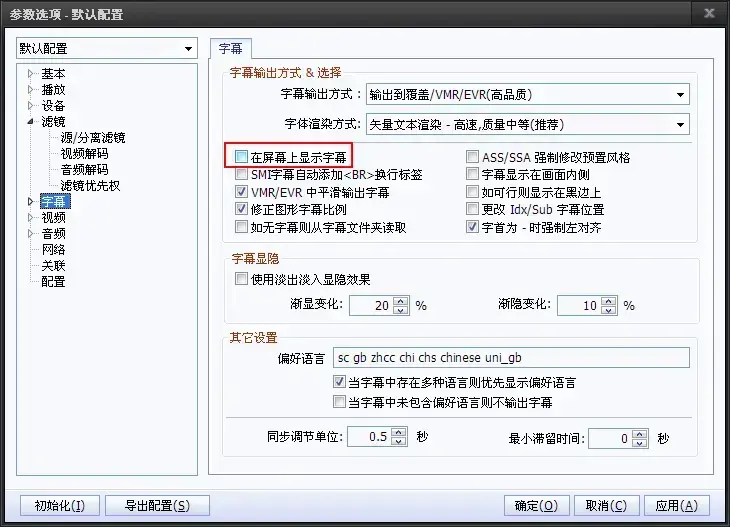
Task: Uncheck 当字幕中存在多种语言则优先显示偏好语言
Action: pos(339,382)
